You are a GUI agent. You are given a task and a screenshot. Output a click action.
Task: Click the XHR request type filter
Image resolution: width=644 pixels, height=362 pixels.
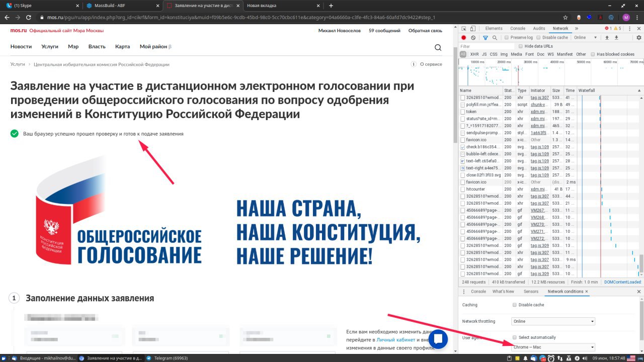click(x=474, y=54)
